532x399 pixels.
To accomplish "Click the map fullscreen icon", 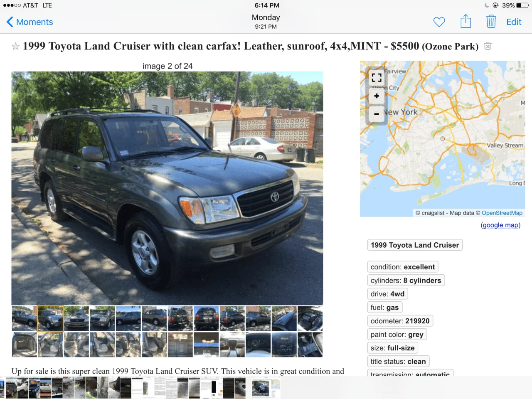I will pyautogui.click(x=377, y=77).
